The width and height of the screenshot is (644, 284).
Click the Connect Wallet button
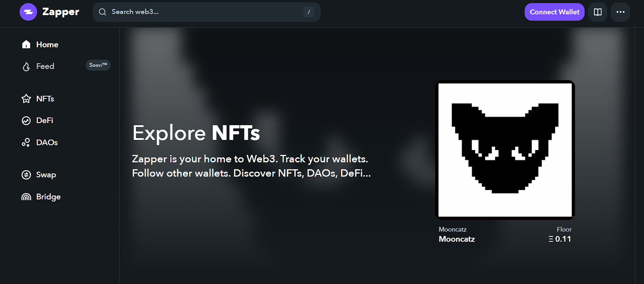pos(554,12)
